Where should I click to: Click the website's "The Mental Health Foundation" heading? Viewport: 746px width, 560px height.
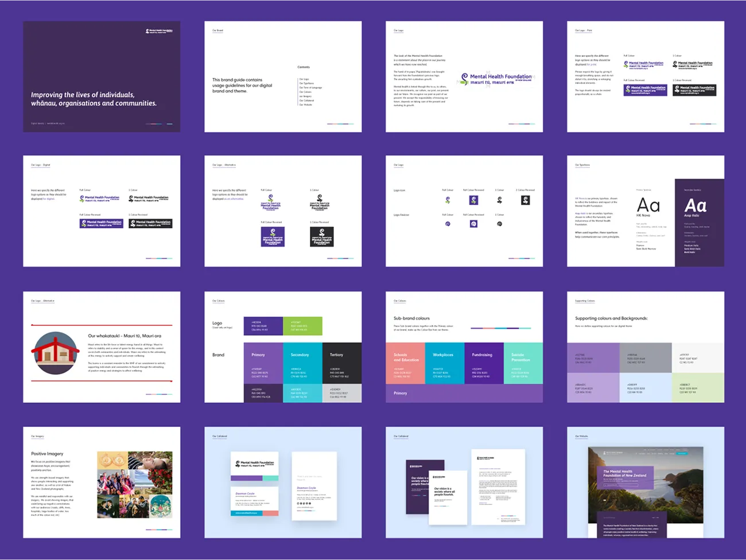(x=624, y=473)
